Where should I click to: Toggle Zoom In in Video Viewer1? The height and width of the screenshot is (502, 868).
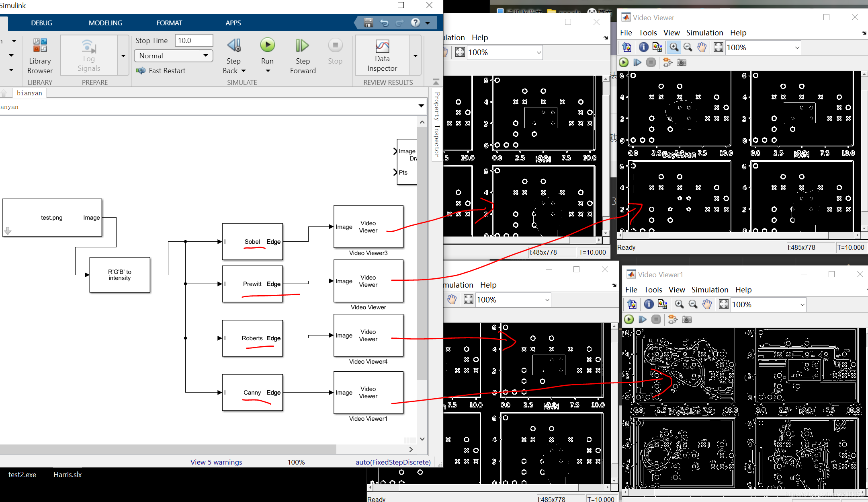(x=679, y=304)
